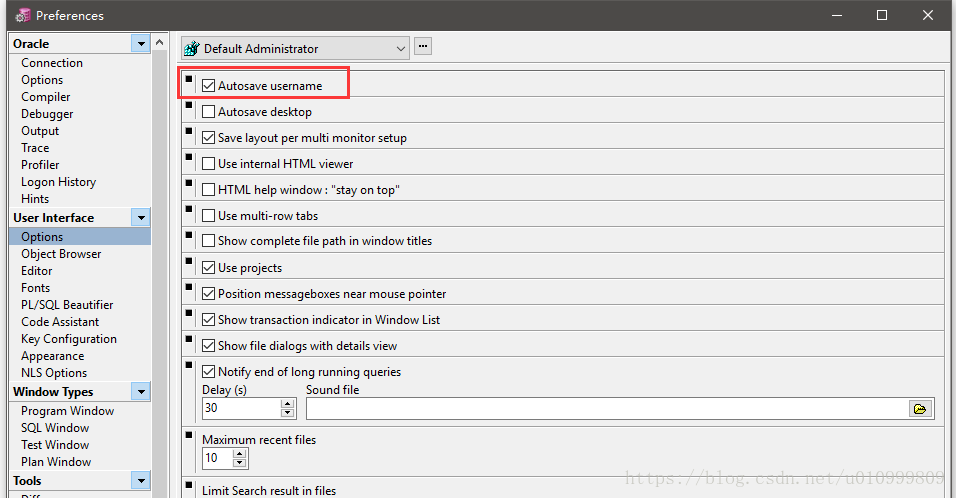
Task: Open NLS Options preferences
Action: [54, 373]
